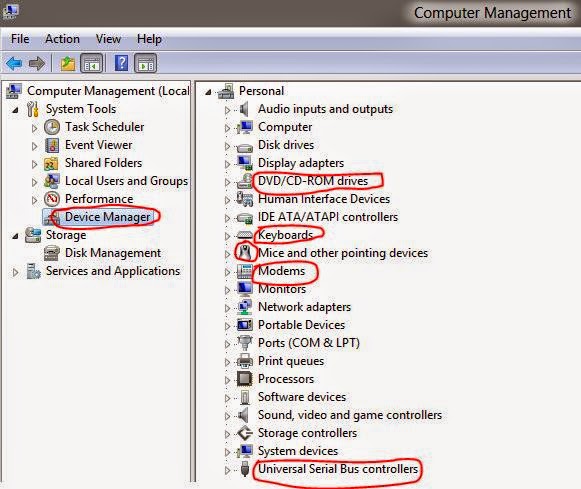581x489 pixels.
Task: Select Computer Management (Local) root item
Action: [x=108, y=91]
